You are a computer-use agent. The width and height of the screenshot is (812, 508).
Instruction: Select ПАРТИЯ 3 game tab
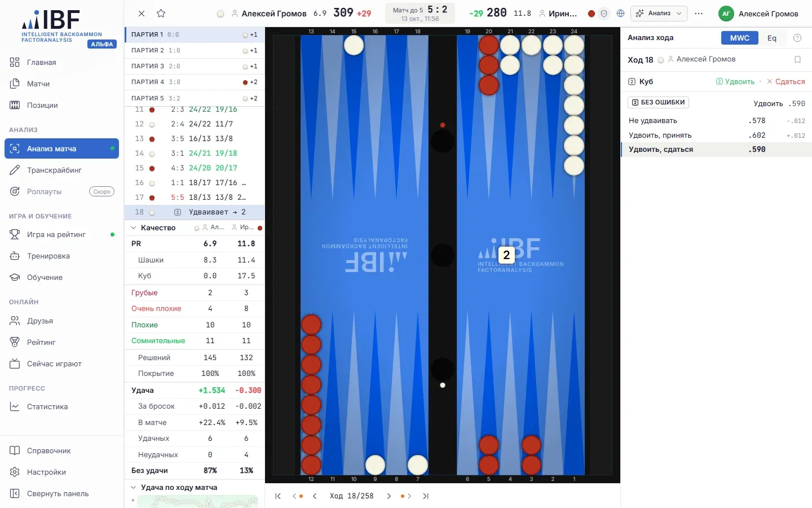click(x=195, y=66)
